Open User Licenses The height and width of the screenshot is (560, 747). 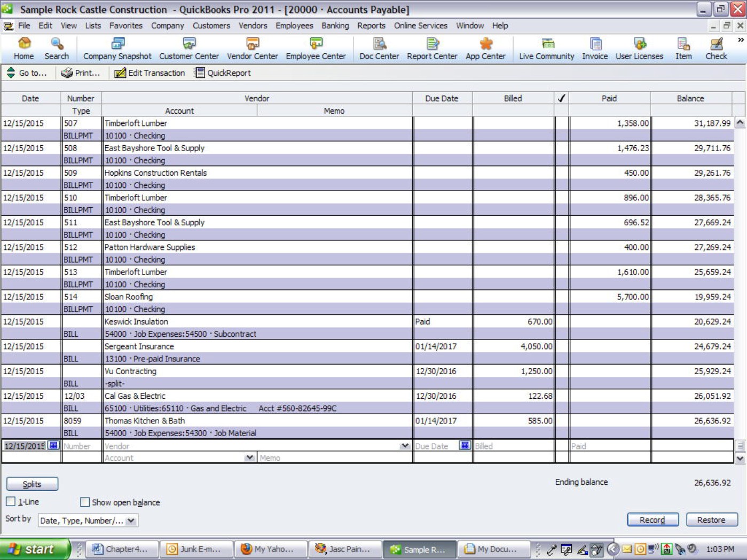coord(639,49)
